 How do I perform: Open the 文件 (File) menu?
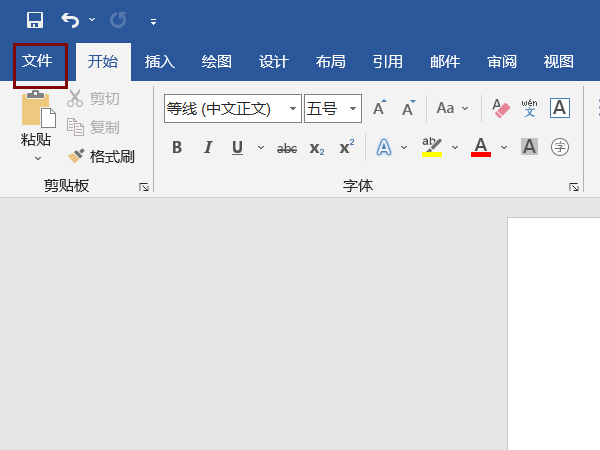point(38,61)
